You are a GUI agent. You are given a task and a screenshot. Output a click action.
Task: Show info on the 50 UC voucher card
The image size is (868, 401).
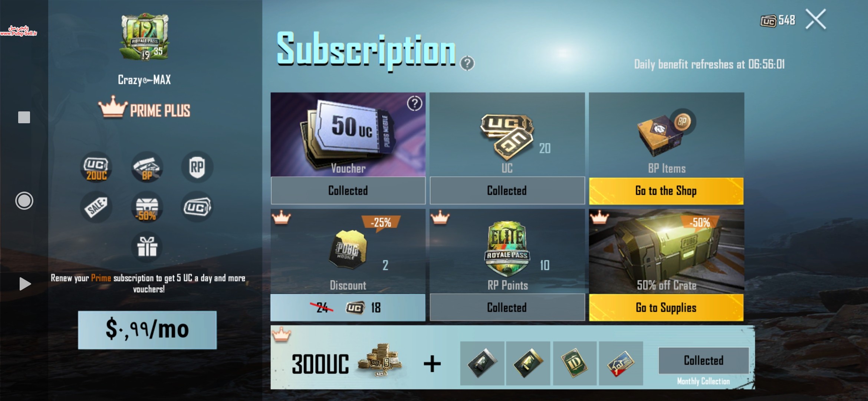[415, 104]
